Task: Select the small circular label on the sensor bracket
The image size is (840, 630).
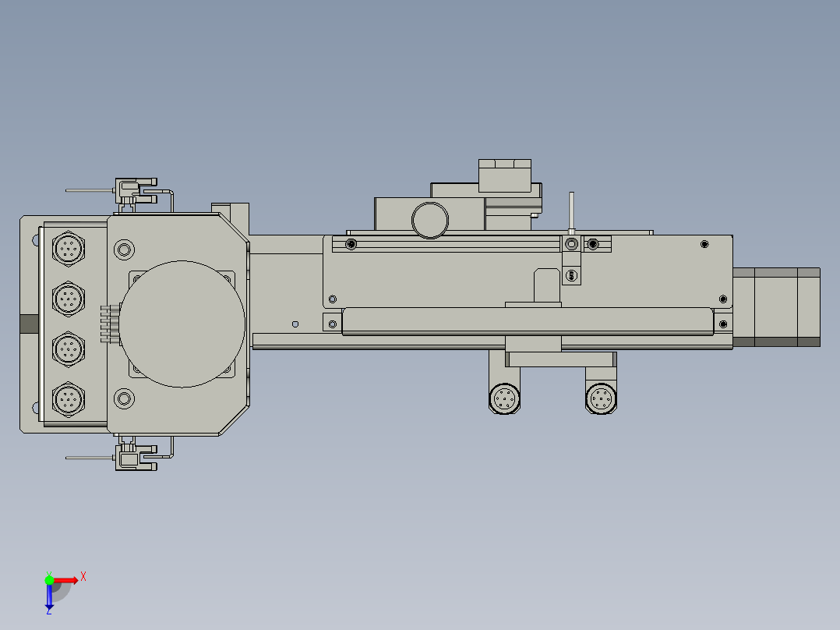Action: click(x=572, y=275)
